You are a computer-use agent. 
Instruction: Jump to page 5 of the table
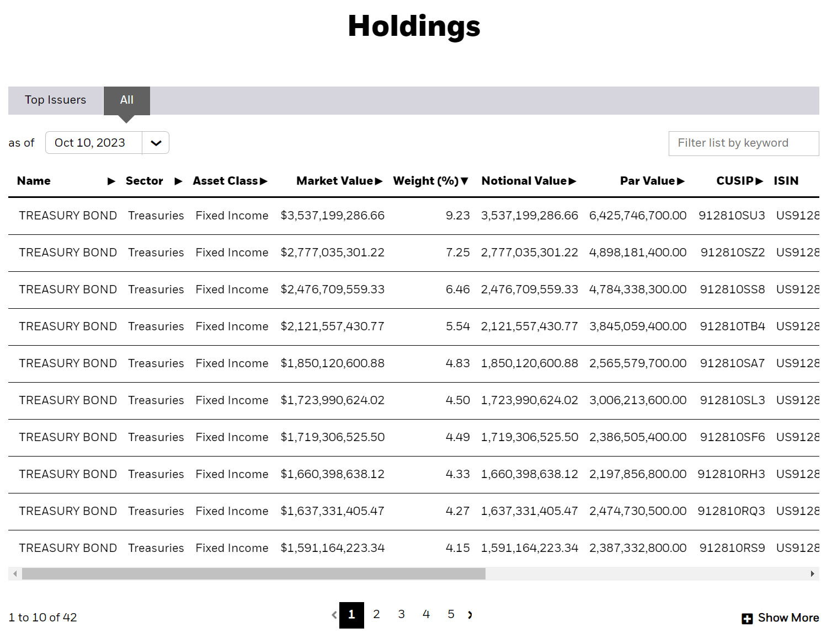click(451, 614)
